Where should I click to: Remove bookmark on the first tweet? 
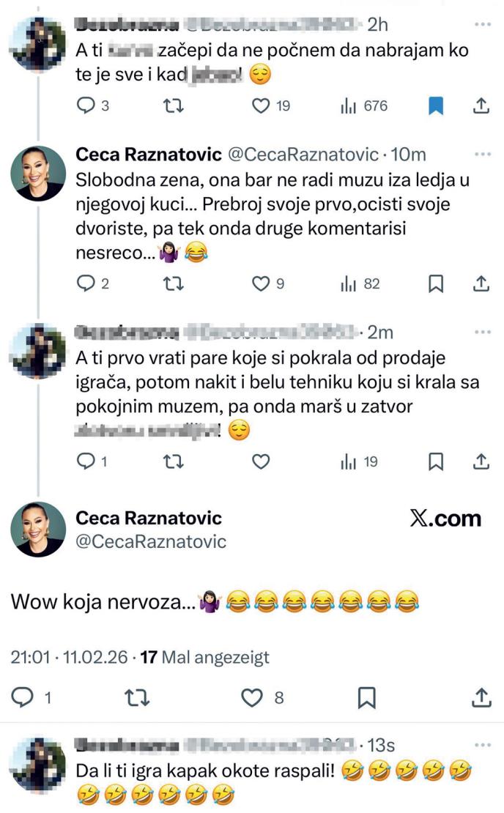[436, 106]
